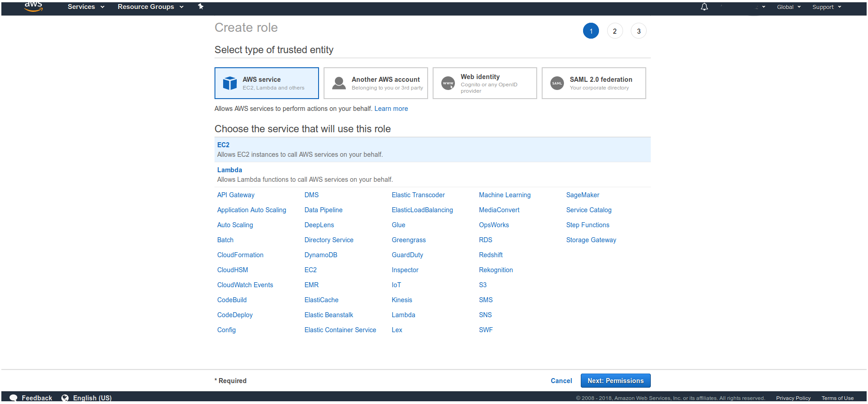
Task: Cancel the role creation
Action: [x=561, y=381]
